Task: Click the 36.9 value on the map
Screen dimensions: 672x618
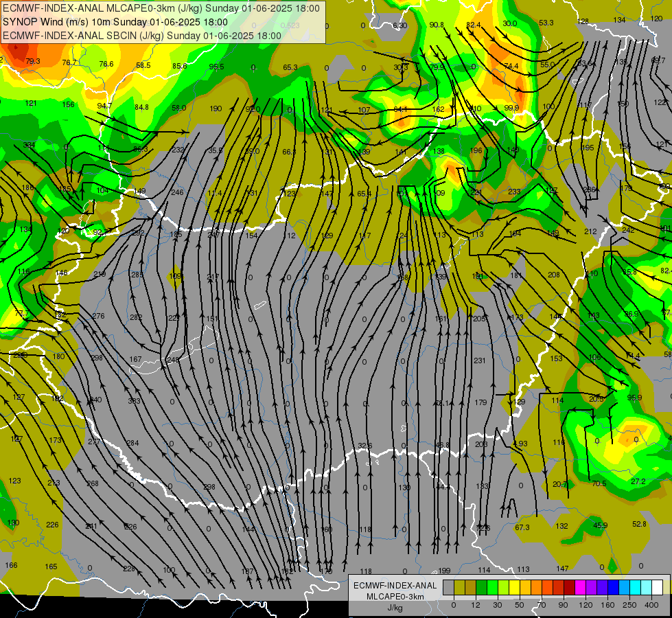Action: tap(632, 314)
